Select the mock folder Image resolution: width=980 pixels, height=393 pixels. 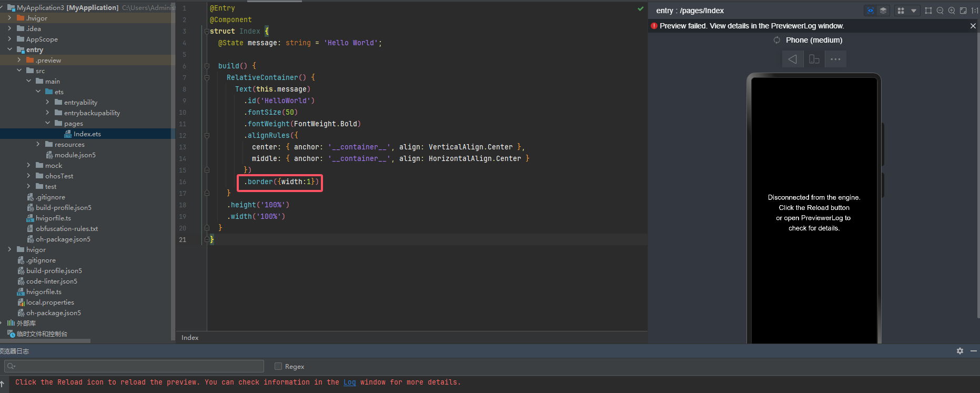[x=54, y=166]
